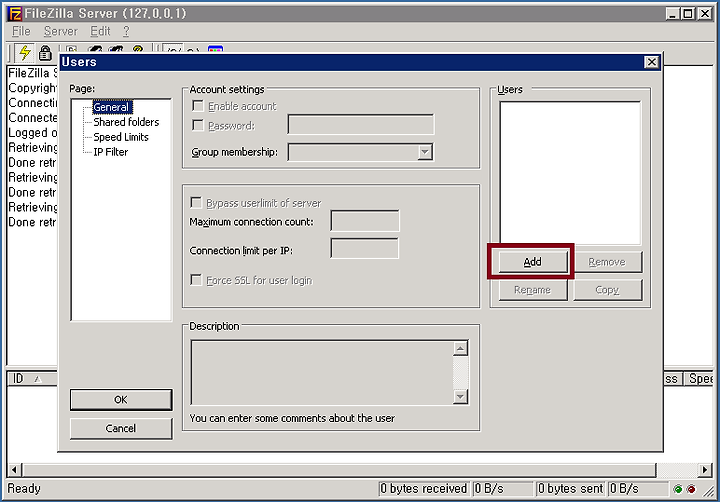
Task: Maximize the FileZilla Server window
Action: (688, 14)
